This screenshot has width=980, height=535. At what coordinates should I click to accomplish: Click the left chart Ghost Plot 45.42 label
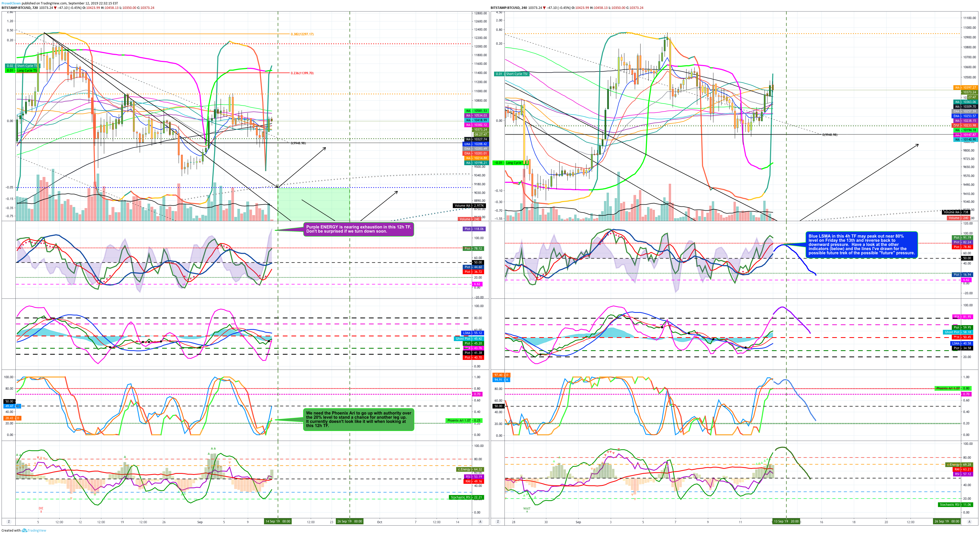469,338
